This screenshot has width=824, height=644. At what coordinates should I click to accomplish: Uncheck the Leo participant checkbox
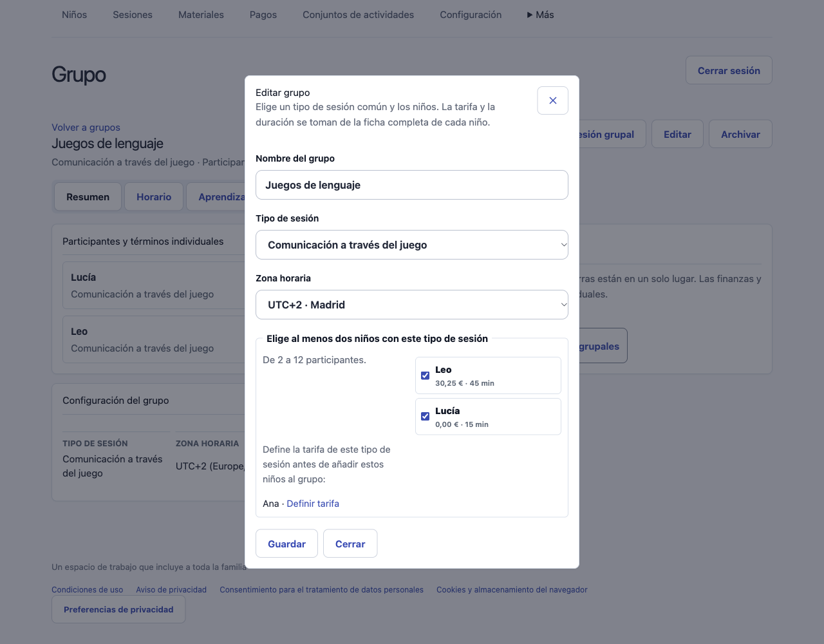pos(425,375)
